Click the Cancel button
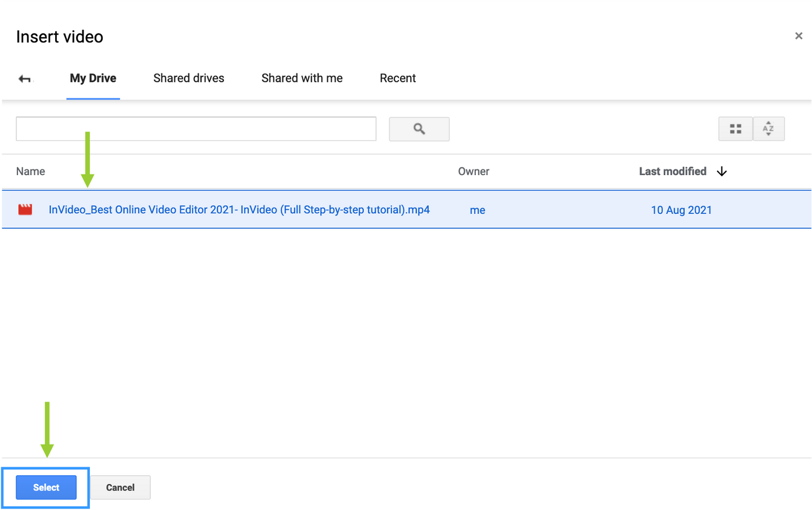This screenshot has height=510, width=812. click(120, 487)
